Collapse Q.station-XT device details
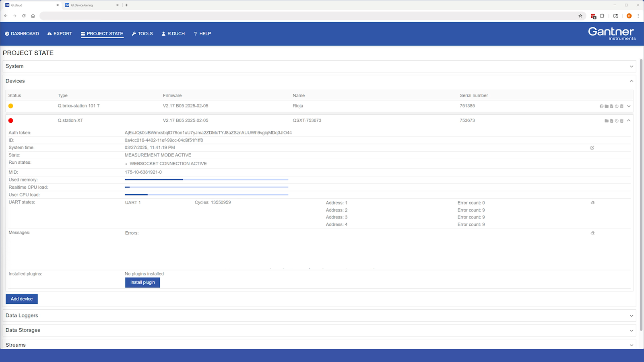 629,120
